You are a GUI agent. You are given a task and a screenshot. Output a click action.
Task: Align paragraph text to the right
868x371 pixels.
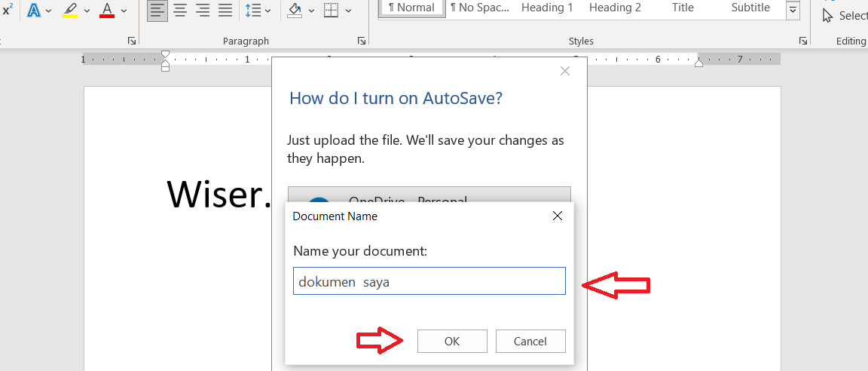tap(203, 11)
